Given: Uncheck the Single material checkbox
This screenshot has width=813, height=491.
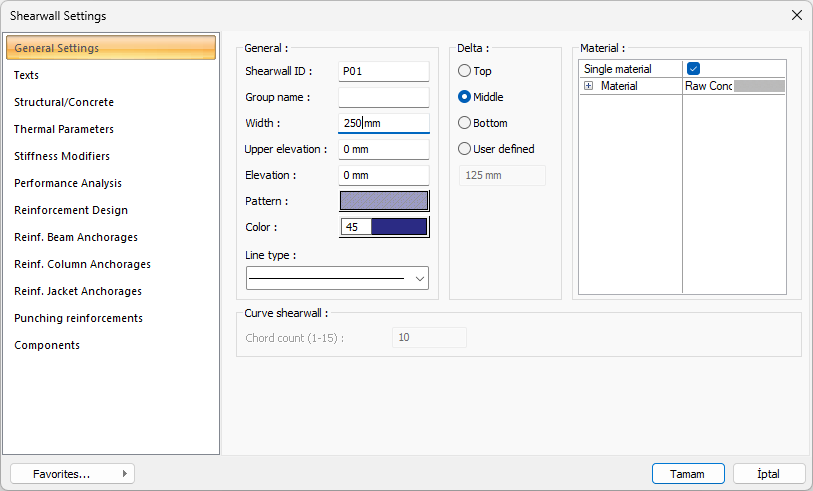Looking at the screenshot, I should pos(693,69).
